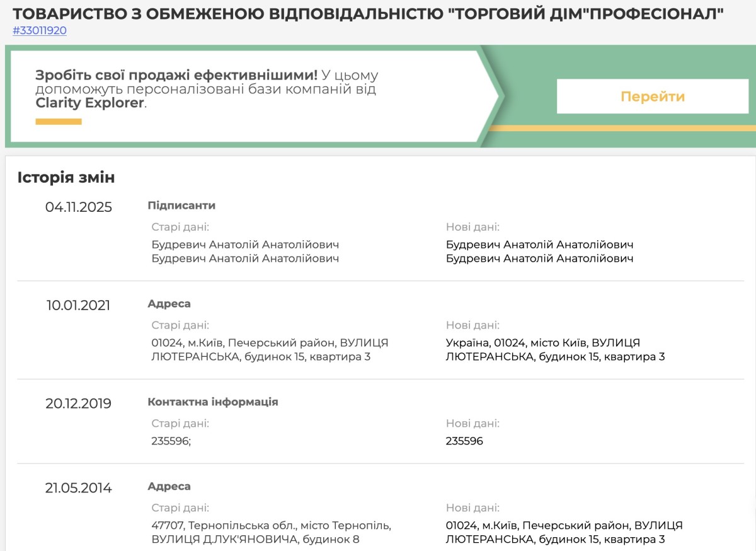The height and width of the screenshot is (551, 756).
Task: Click the 04.11.2025 change date
Action: (x=79, y=207)
